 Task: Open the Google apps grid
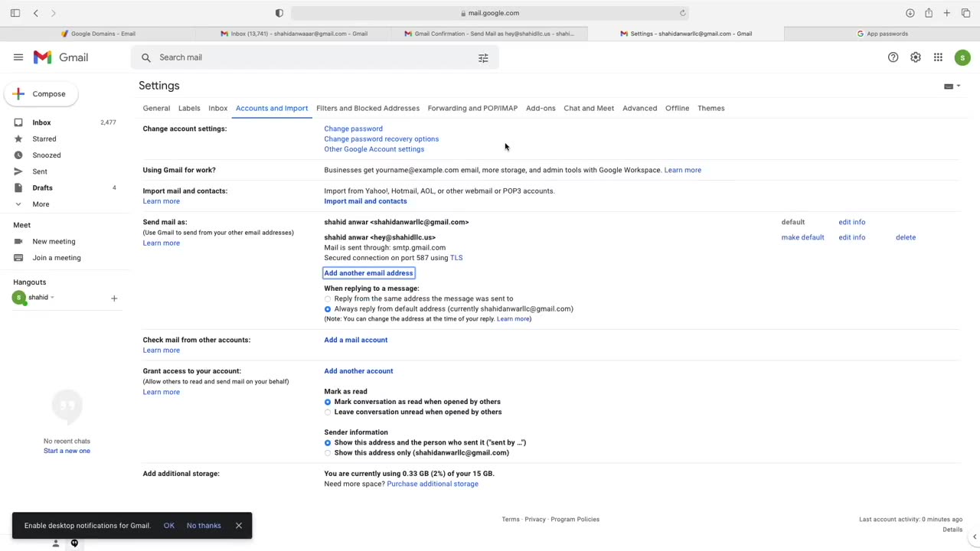tap(938, 57)
